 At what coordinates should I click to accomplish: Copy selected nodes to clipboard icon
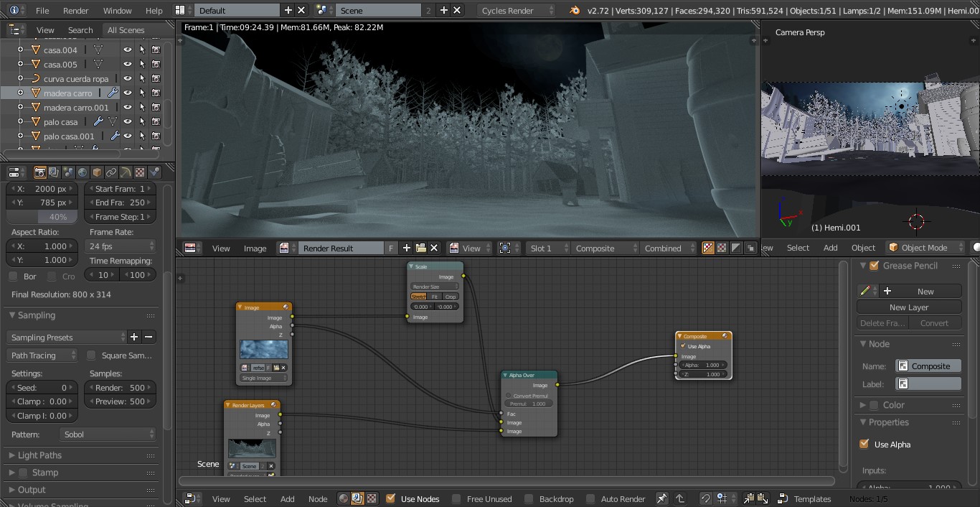pyautogui.click(x=748, y=498)
